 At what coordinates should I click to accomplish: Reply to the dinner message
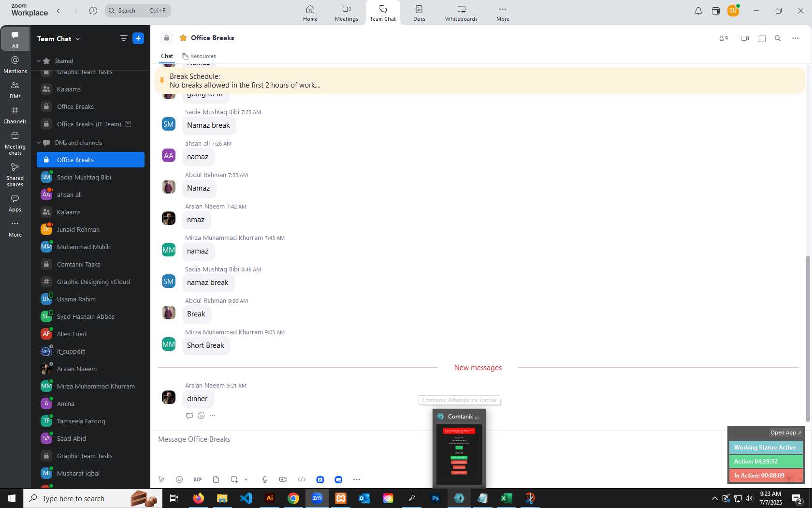[189, 416]
